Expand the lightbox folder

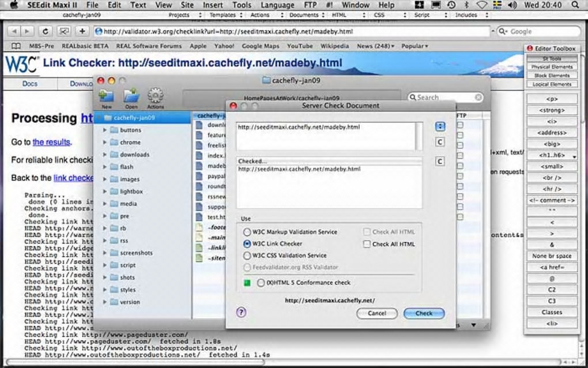[104, 191]
